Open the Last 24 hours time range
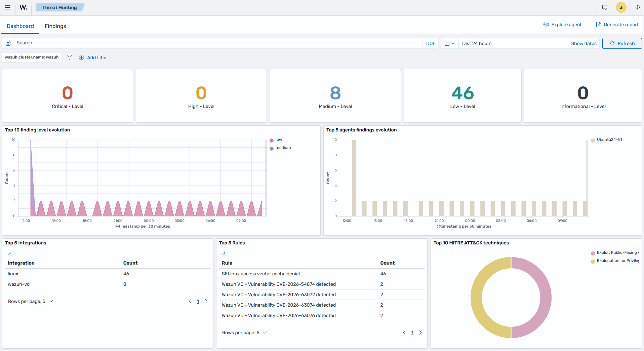The height and width of the screenshot is (351, 644). point(476,43)
